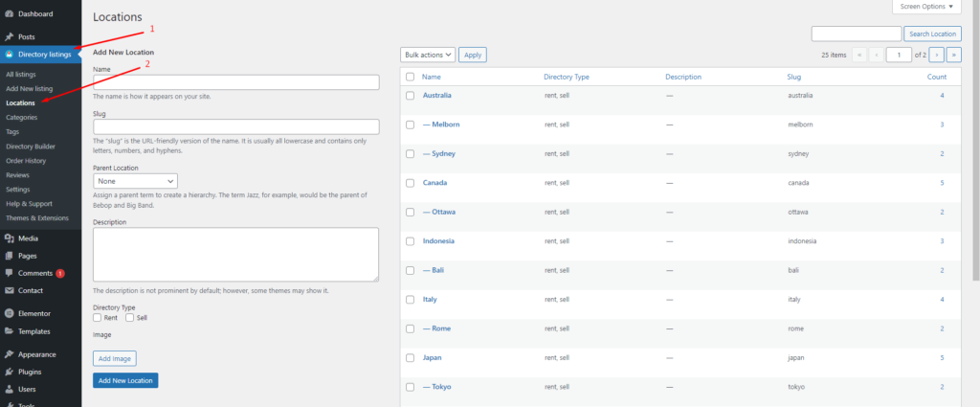Click the current page number field
The width and height of the screenshot is (980, 407).
(899, 55)
